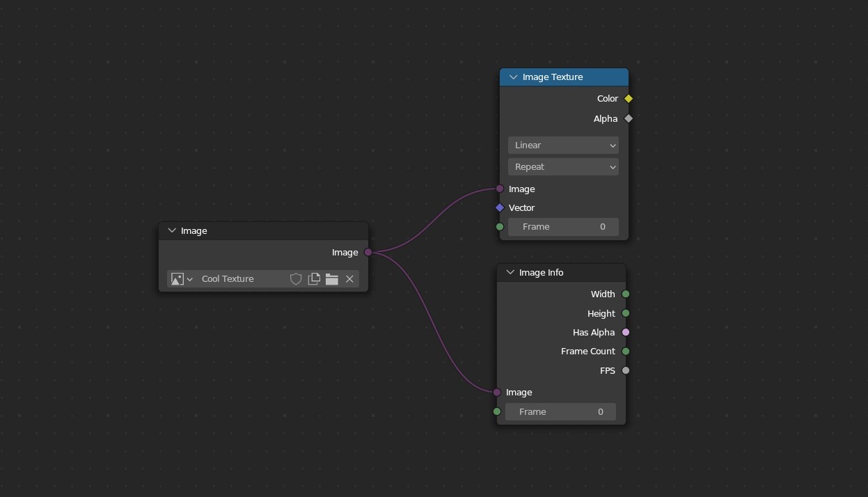
Task: Click Image input socket on Image Info
Action: pos(497,393)
